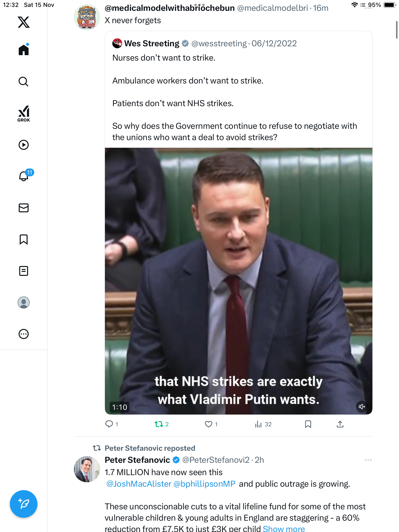Open the @JoshMacAlister mention link

tap(139, 484)
